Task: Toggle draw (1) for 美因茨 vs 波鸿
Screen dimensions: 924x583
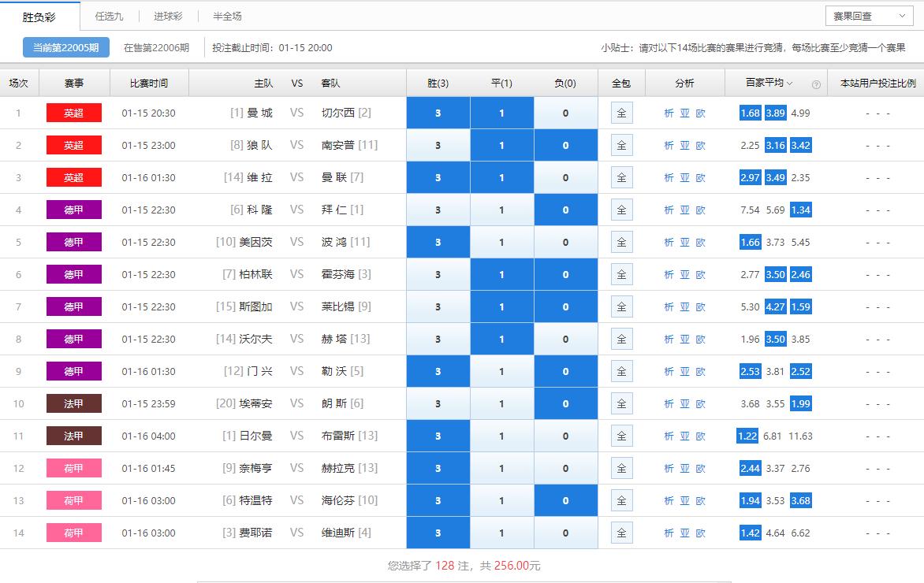Action: [501, 242]
